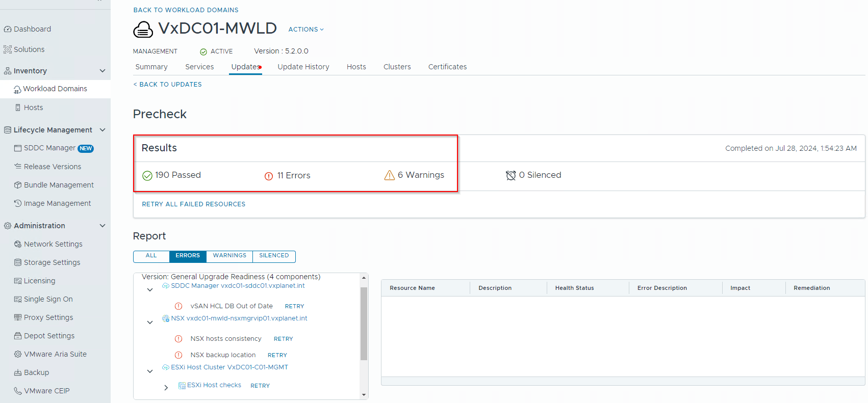
Task: Collapse the Inventory sidebar section
Action: [103, 71]
